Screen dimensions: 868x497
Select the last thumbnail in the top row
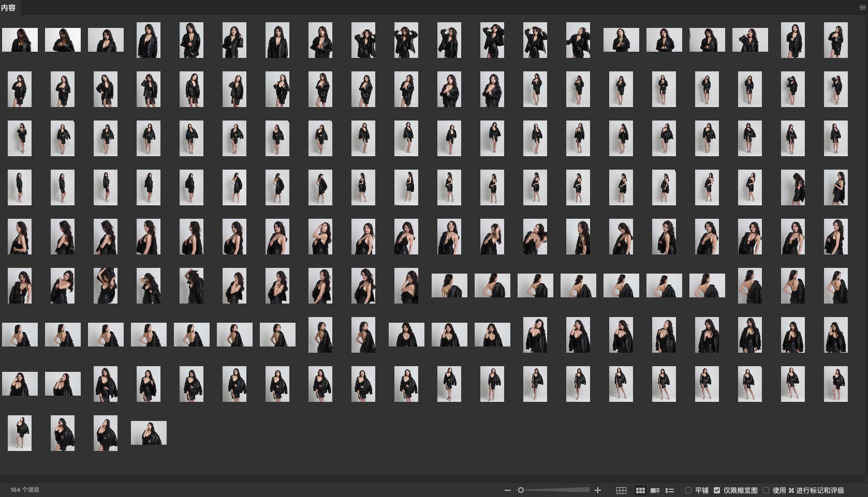(x=835, y=40)
